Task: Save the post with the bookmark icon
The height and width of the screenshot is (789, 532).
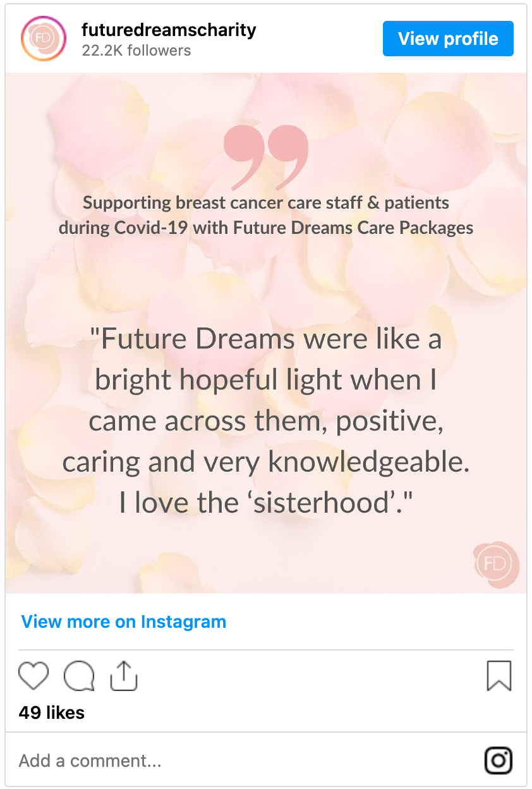Action: tap(499, 676)
